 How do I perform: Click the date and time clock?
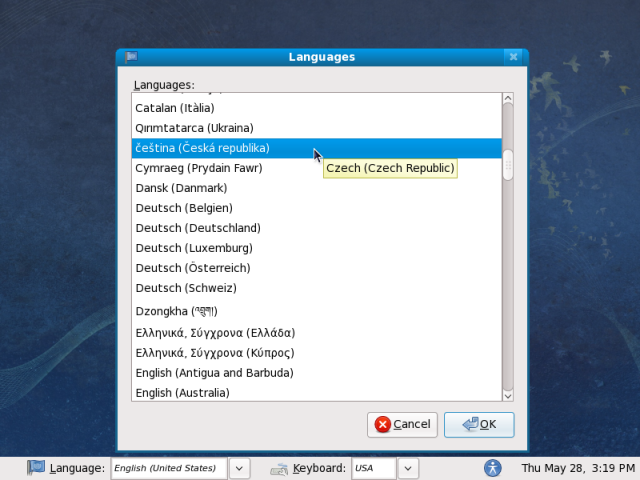[577, 467]
